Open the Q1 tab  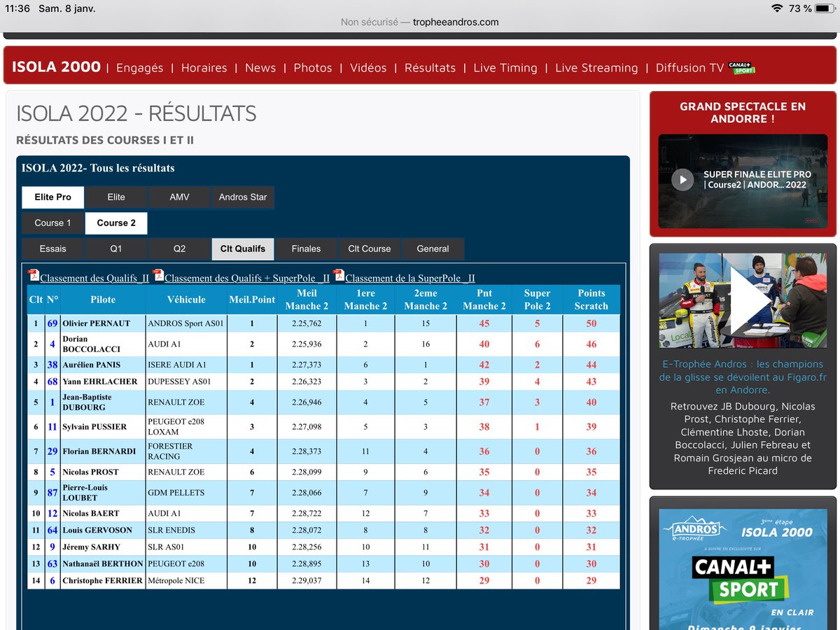[116, 248]
